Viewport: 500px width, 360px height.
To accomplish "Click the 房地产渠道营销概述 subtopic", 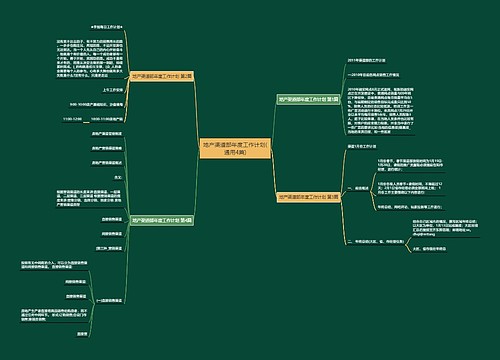I will click(107, 134).
